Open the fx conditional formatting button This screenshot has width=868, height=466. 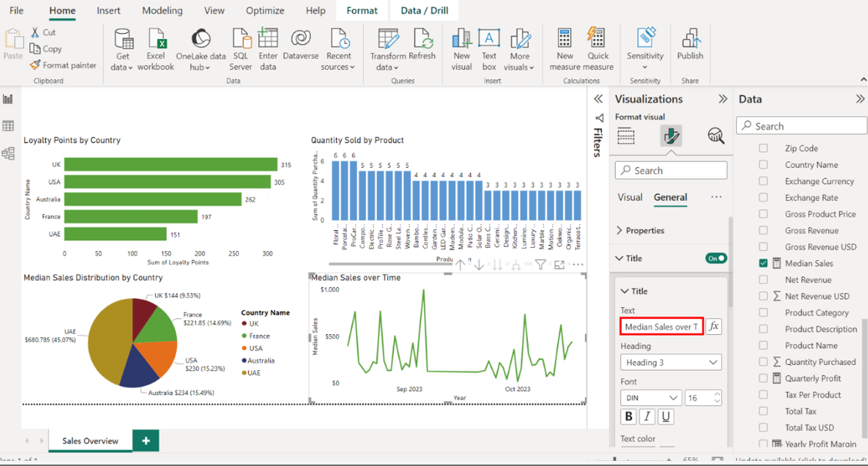click(714, 327)
